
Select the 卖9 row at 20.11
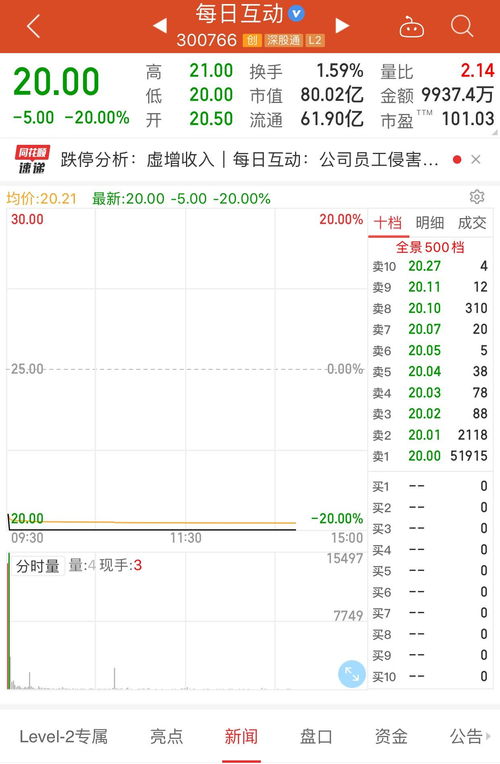click(x=429, y=287)
